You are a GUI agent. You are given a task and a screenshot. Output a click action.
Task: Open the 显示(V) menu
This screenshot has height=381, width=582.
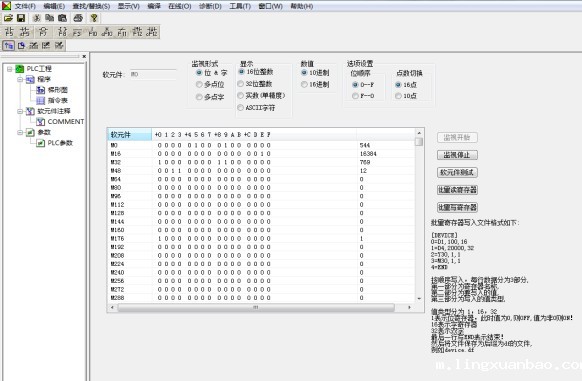(x=128, y=6)
